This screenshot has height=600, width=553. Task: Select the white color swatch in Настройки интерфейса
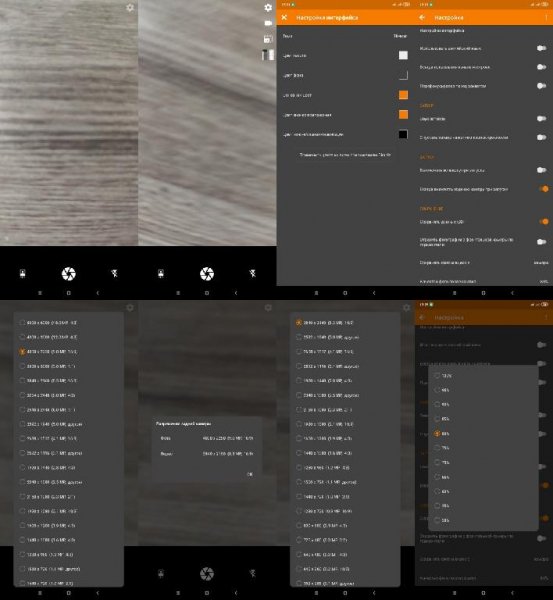(x=403, y=55)
